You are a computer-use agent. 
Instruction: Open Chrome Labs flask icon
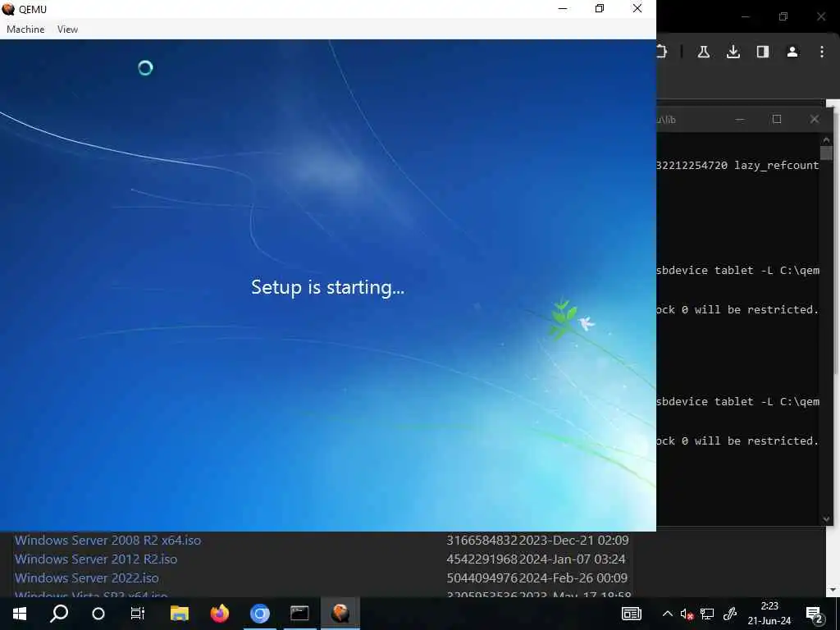click(x=703, y=52)
